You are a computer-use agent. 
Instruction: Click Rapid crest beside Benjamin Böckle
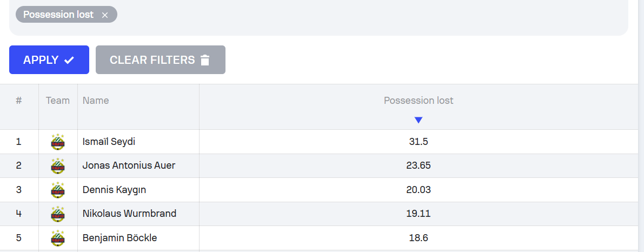pyautogui.click(x=58, y=238)
